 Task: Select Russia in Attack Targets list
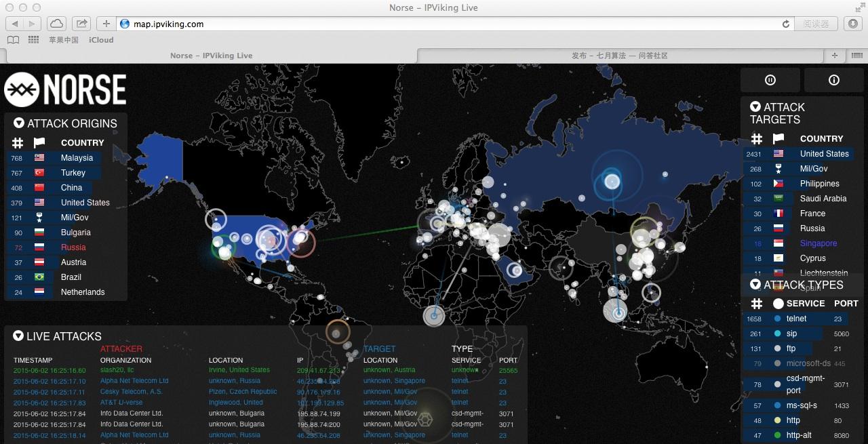click(x=804, y=228)
